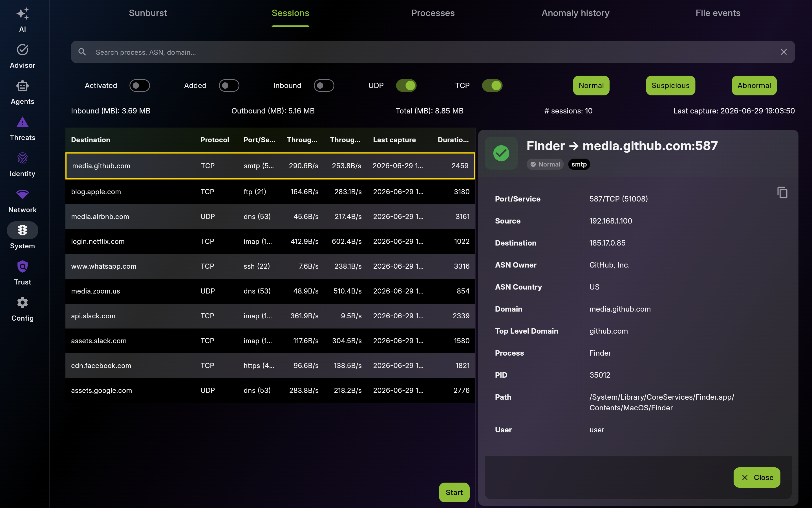
Task: Select the cdn.facebook.com session row
Action: pos(270,366)
